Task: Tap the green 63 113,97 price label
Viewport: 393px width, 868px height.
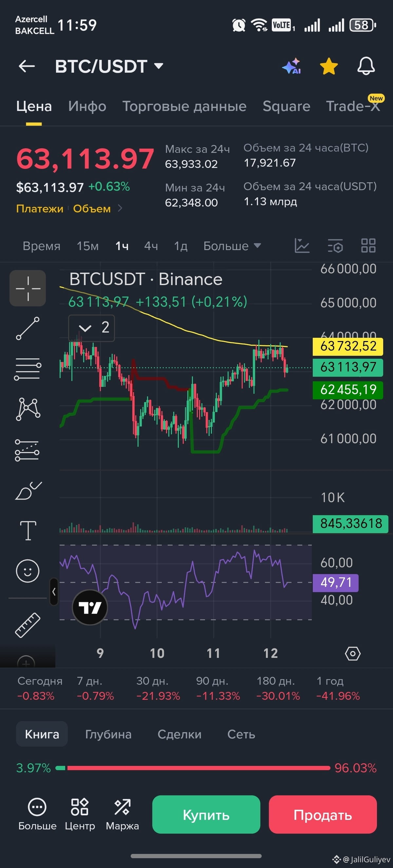Action: coord(348,367)
